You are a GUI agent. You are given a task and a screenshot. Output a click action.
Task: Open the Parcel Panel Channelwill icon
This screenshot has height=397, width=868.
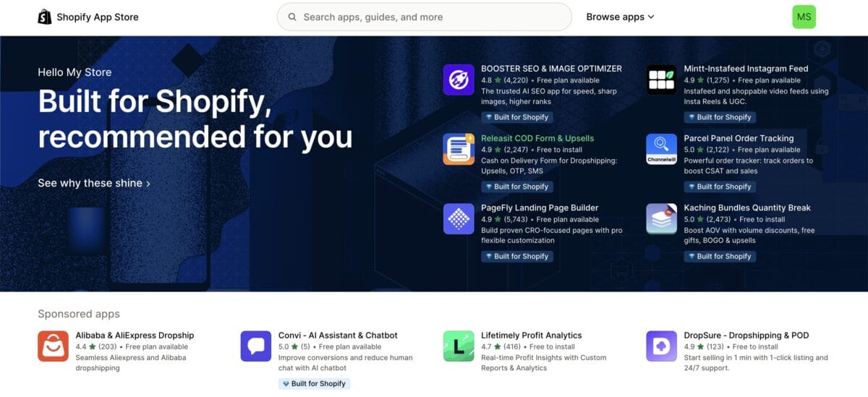(661, 149)
